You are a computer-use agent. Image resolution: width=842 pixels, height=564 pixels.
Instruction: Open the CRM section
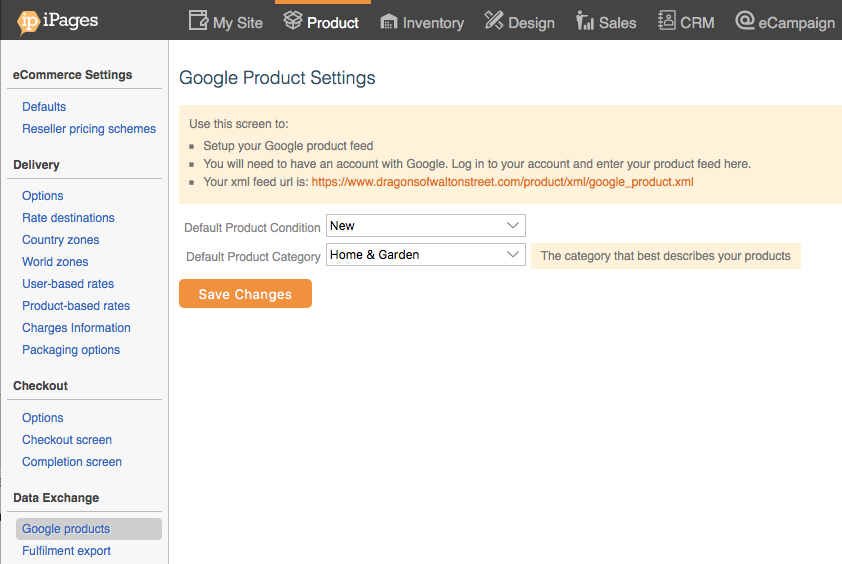point(686,22)
